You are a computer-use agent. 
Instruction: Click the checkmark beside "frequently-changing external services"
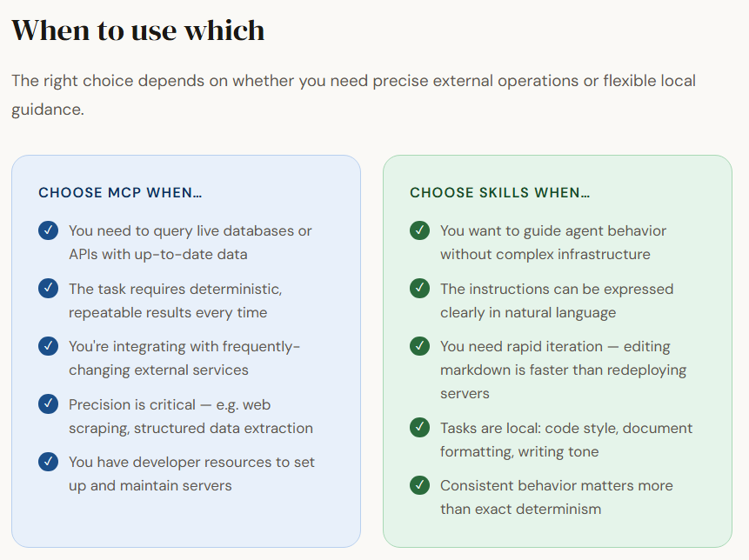[x=49, y=346]
